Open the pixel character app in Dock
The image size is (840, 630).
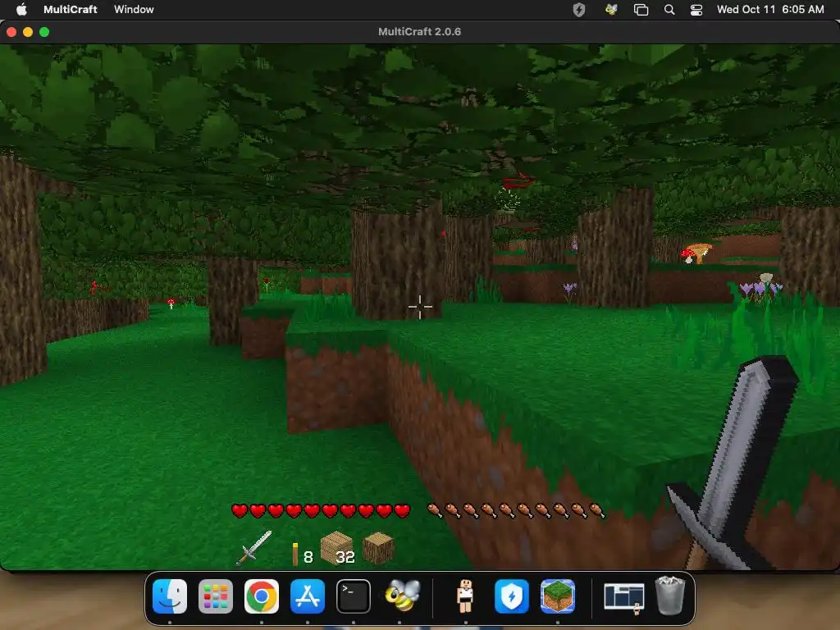point(465,596)
